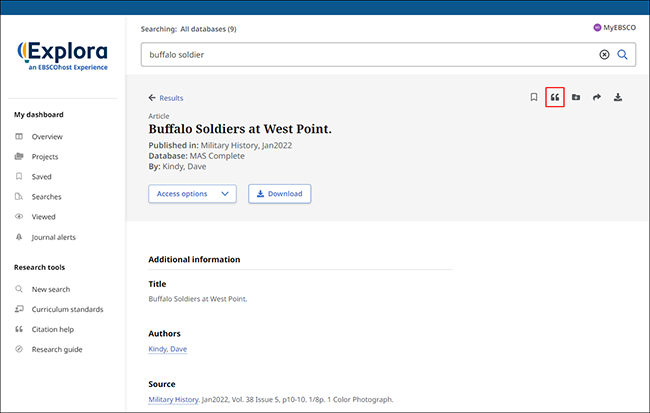Image resolution: width=650 pixels, height=413 pixels.
Task: Click the 'My dashboard' heading
Action: (x=39, y=114)
